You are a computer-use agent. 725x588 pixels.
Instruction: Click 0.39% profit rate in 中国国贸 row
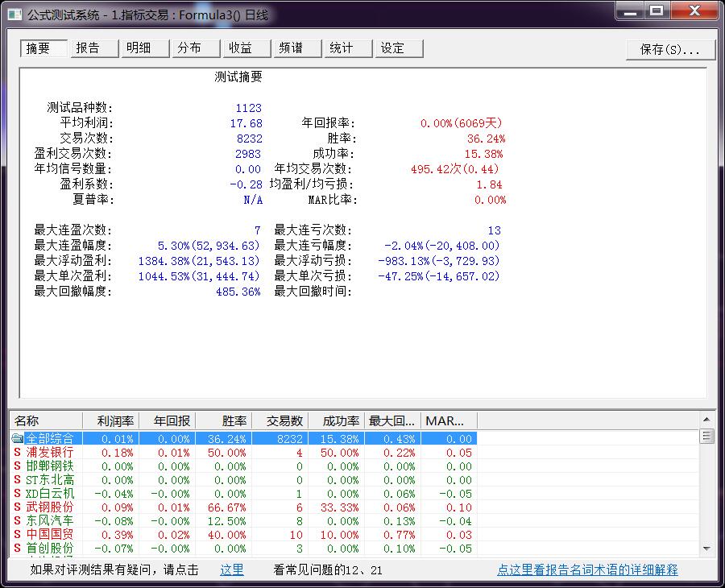pyautogui.click(x=118, y=535)
